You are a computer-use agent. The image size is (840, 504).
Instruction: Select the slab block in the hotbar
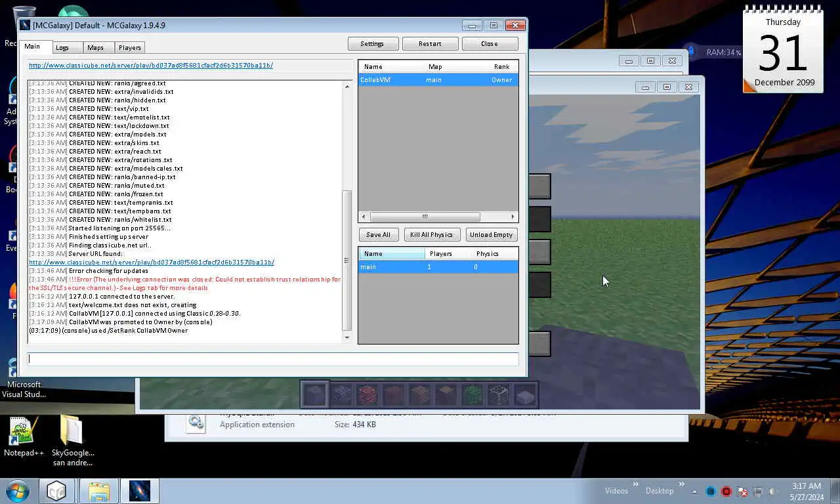(x=524, y=394)
